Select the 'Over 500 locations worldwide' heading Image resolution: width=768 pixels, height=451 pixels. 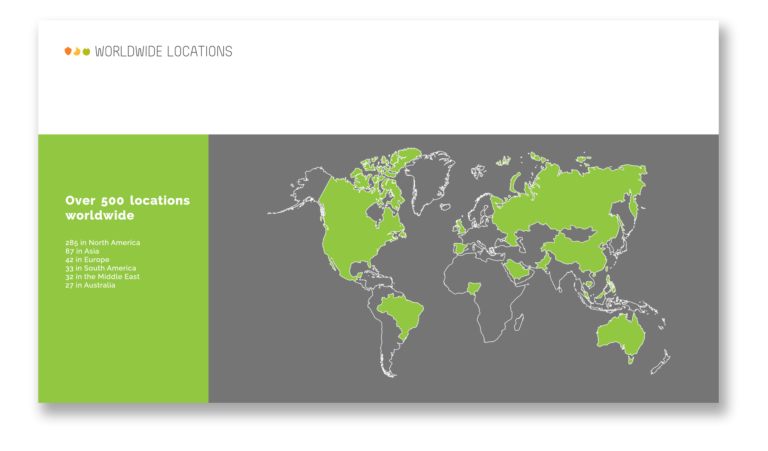tap(127, 208)
